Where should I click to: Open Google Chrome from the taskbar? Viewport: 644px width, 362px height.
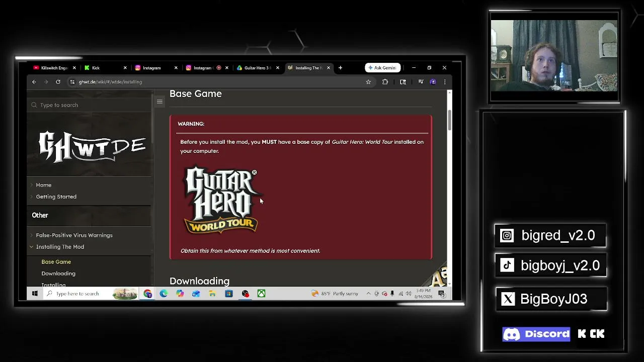point(147,294)
